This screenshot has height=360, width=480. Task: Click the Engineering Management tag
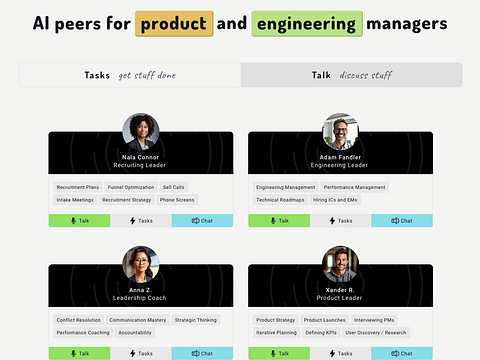pos(286,187)
